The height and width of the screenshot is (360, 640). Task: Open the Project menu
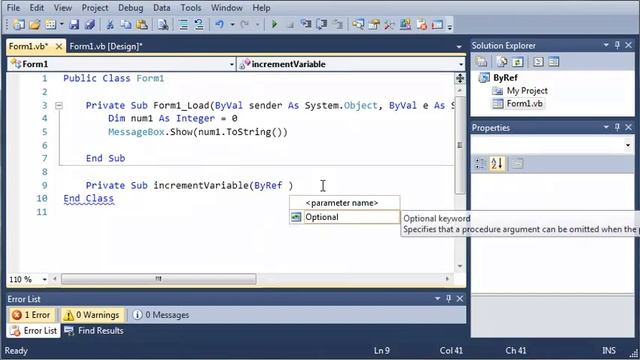(95, 8)
